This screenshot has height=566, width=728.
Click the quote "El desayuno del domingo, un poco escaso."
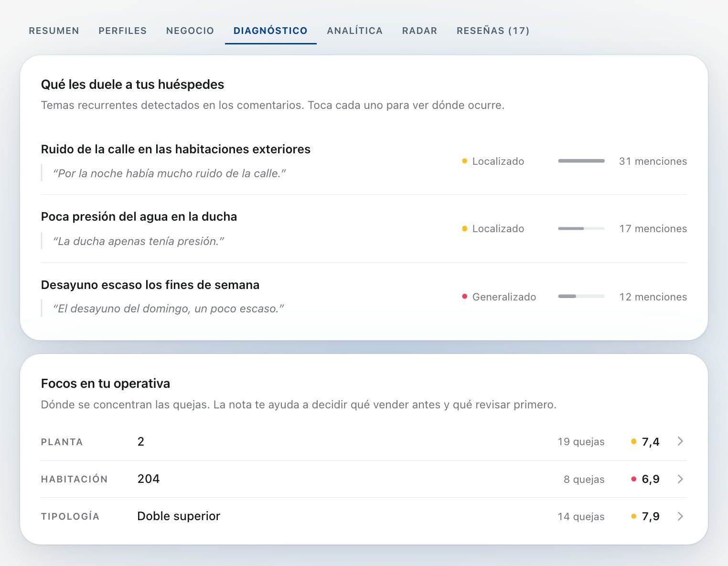[x=168, y=309]
